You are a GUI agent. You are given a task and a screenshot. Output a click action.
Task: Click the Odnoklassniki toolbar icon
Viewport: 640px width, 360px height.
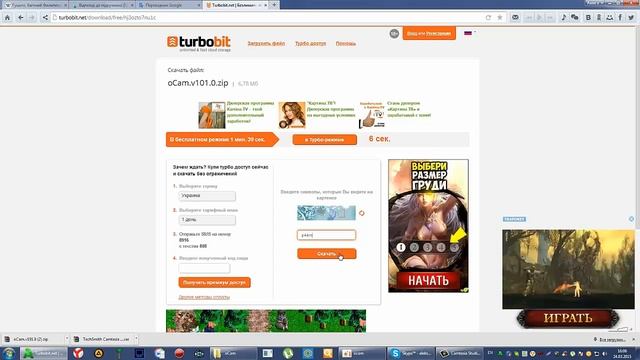click(599, 18)
